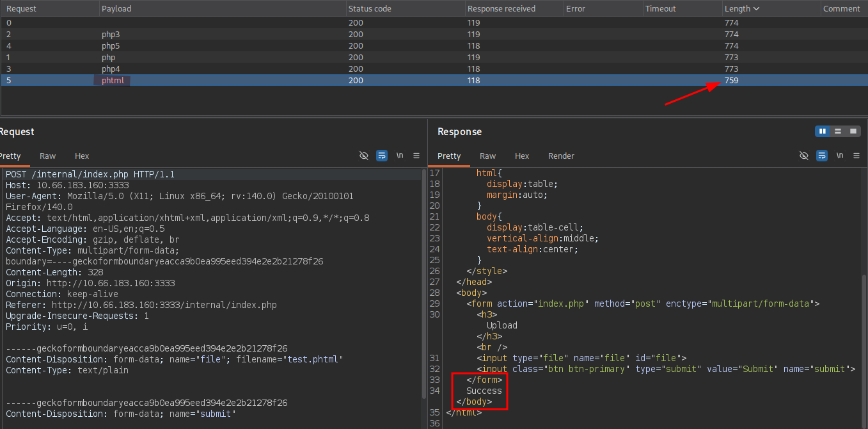The image size is (868, 429).
Task: Open the Render tab in Response
Action: click(561, 156)
